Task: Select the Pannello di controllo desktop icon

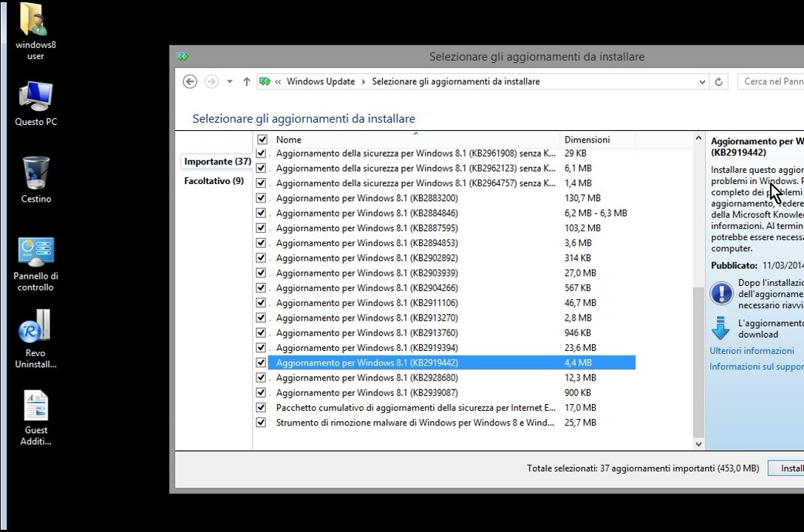Action: pos(35,265)
